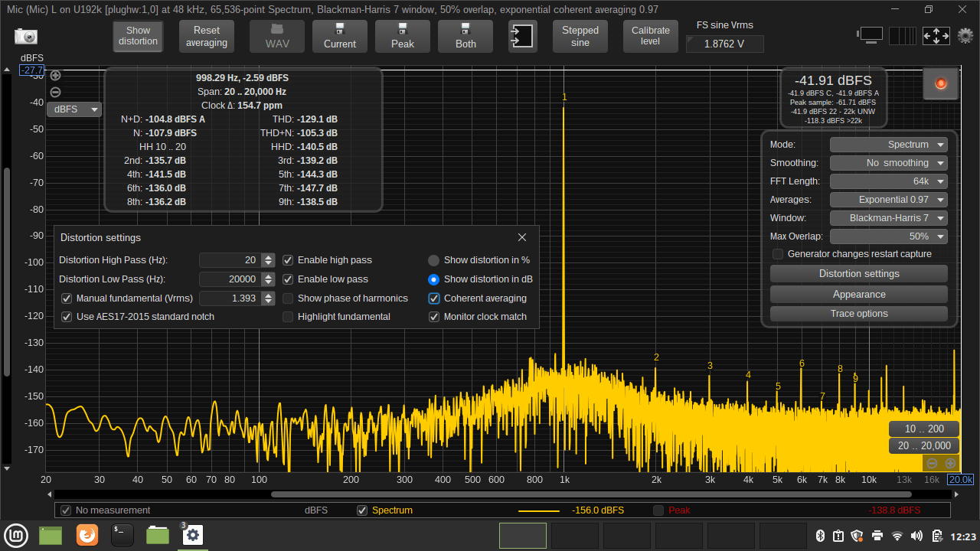Toggle Use AES17-2015 standard notch
Screen dimensions: 980x551
point(67,317)
